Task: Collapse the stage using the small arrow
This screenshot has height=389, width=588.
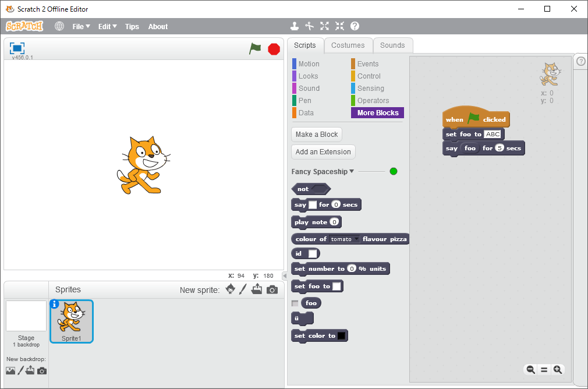Action: (x=285, y=275)
